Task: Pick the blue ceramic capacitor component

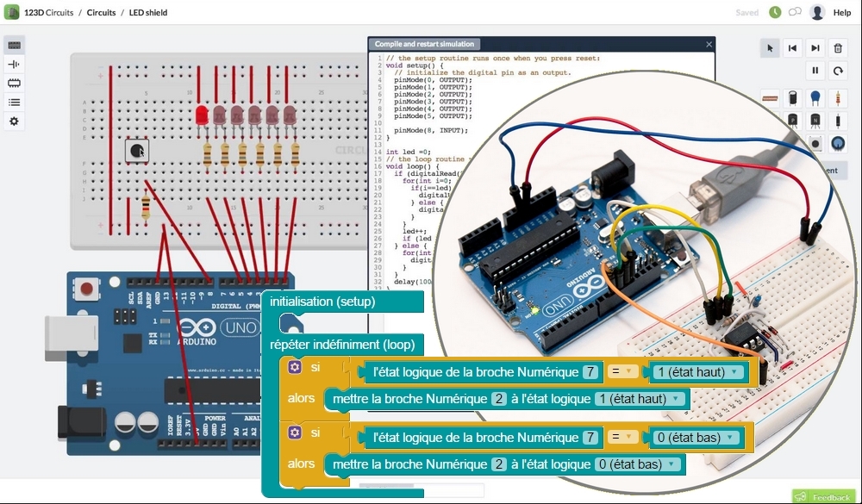Action: [815, 98]
